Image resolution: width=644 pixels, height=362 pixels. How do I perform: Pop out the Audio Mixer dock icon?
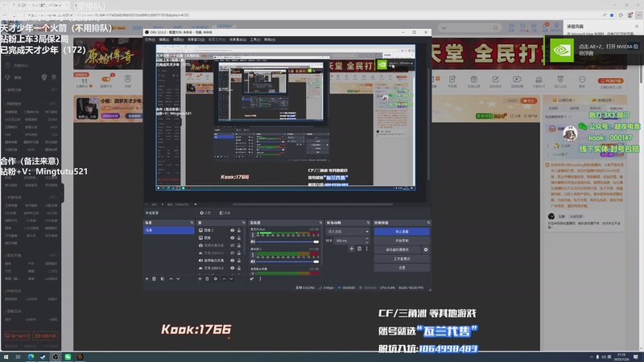[320, 223]
